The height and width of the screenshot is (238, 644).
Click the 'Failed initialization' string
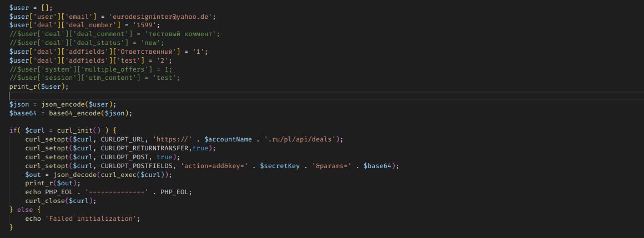[89, 219]
